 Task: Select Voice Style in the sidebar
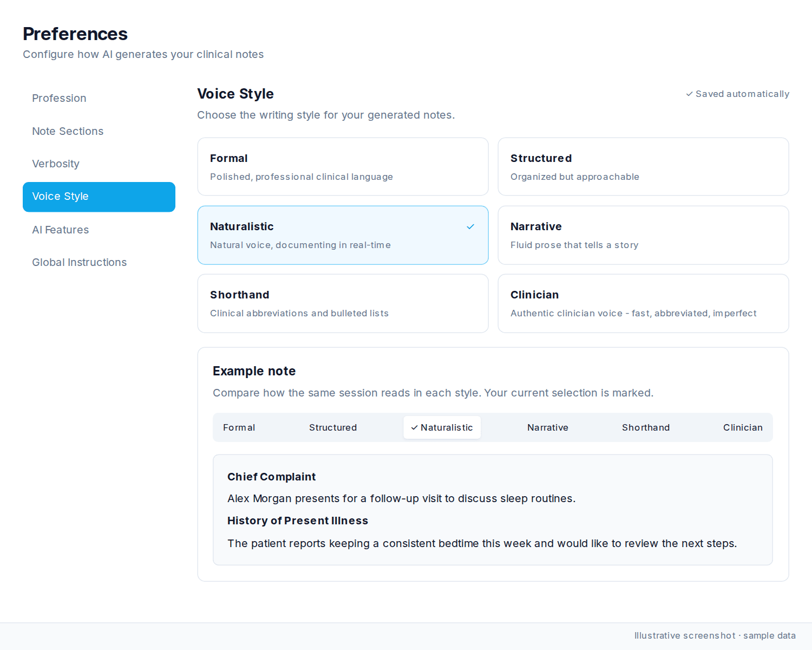(99, 197)
